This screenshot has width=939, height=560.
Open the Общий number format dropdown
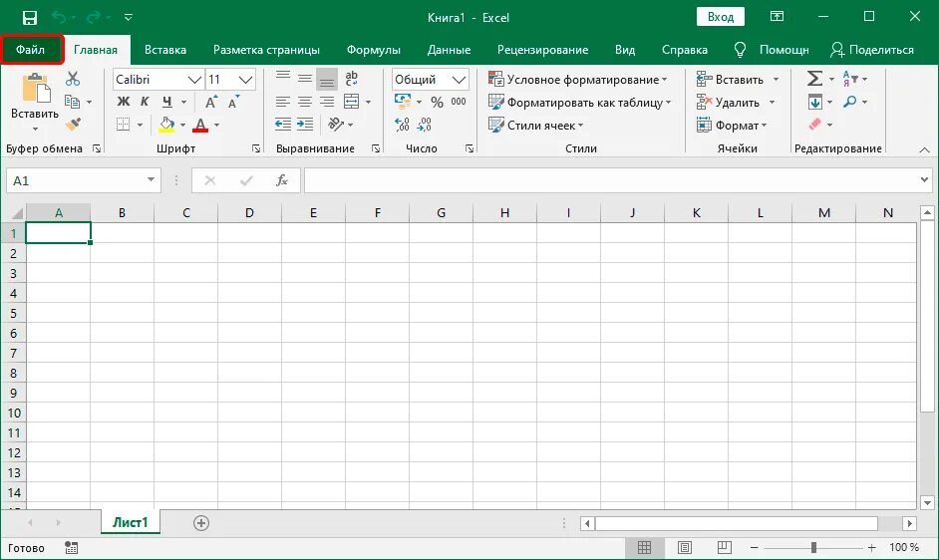click(459, 80)
